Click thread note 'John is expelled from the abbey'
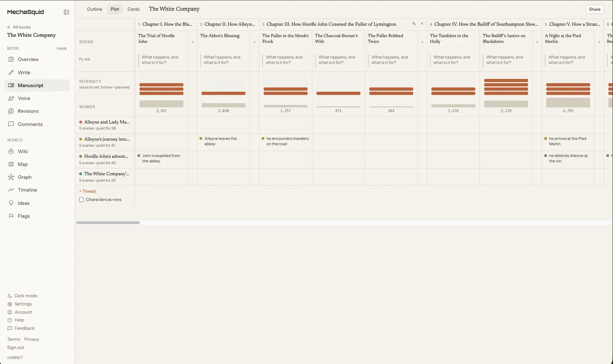Viewport: 613px width, 364px height. pos(161,158)
